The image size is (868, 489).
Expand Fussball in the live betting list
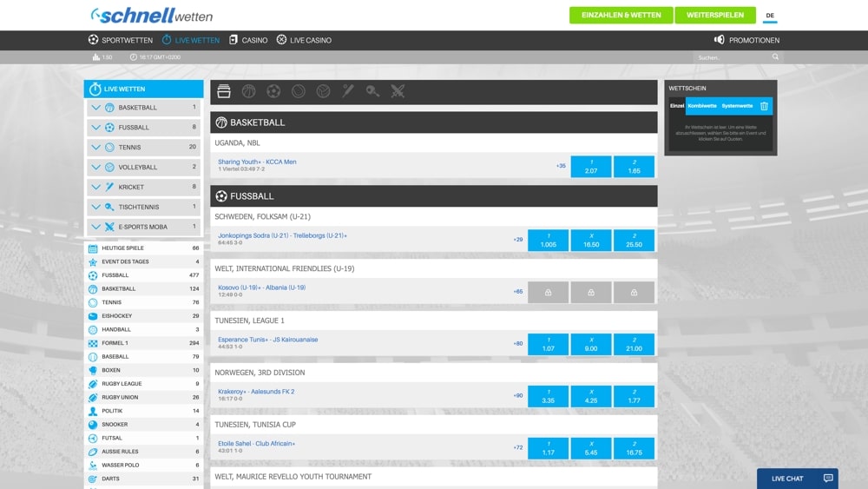click(x=143, y=128)
